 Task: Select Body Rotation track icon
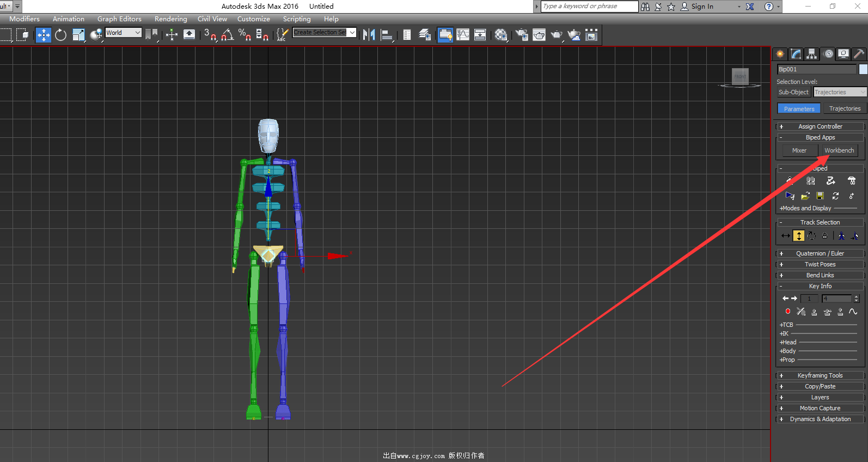(812, 236)
